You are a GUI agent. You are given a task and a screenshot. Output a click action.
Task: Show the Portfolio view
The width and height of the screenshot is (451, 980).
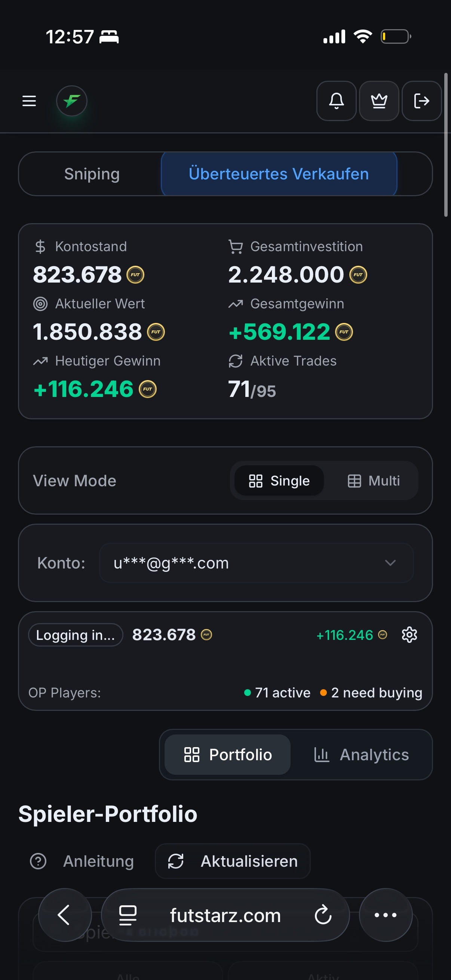click(228, 754)
